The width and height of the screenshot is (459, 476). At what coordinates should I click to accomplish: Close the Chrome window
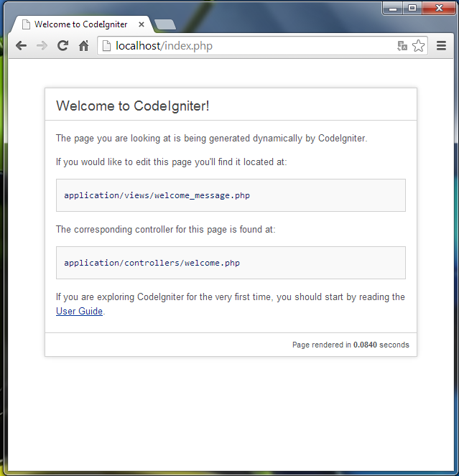439,8
